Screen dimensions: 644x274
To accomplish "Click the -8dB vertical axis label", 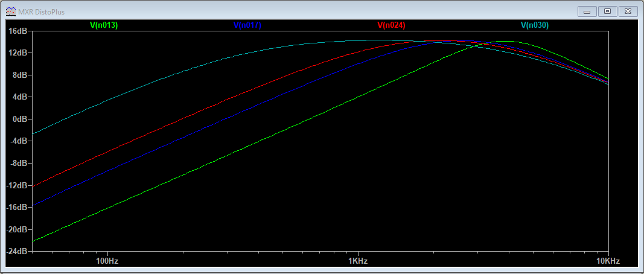I will click(19, 163).
